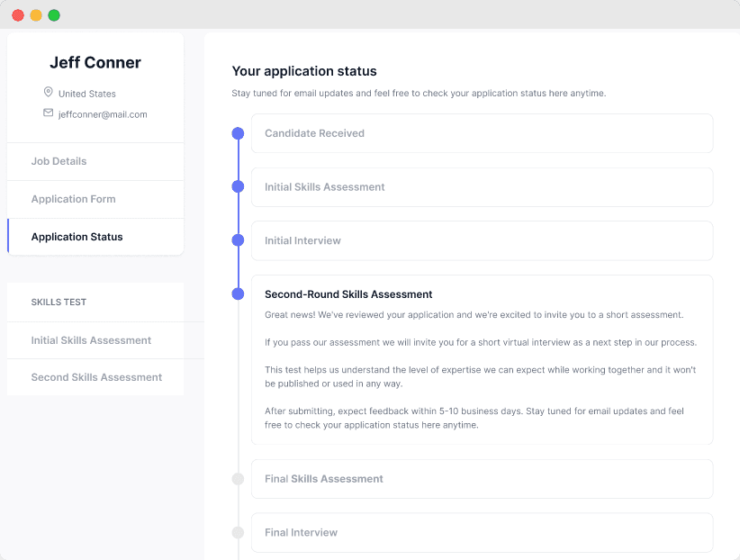Click the 'After submitting, expect feedback' paragraph
Screen dimensions: 740x560
474,418
